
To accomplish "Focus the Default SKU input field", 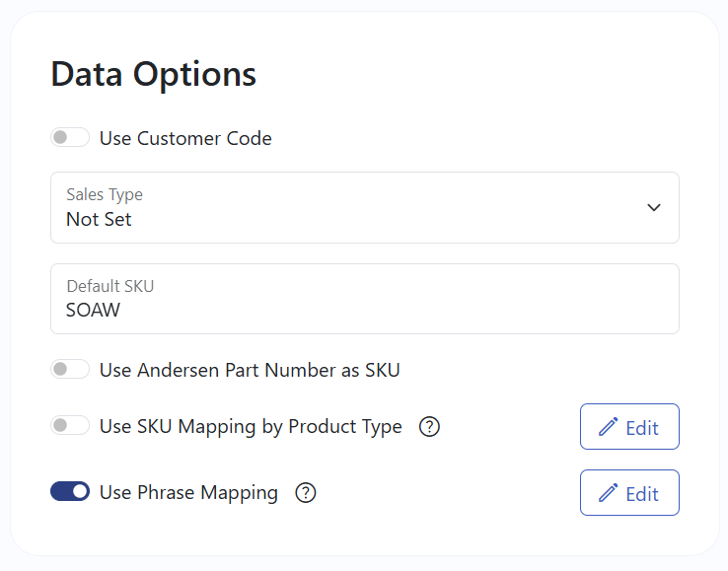I will pyautogui.click(x=364, y=299).
